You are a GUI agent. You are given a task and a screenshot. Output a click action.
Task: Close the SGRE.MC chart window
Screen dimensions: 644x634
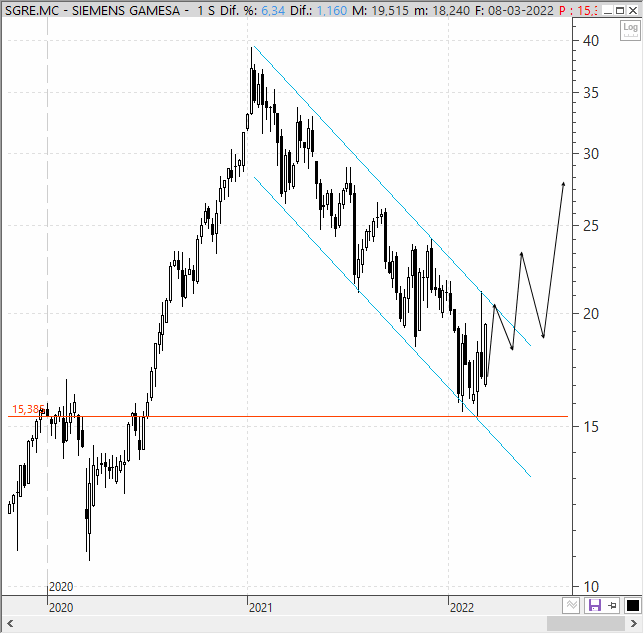[633, 10]
